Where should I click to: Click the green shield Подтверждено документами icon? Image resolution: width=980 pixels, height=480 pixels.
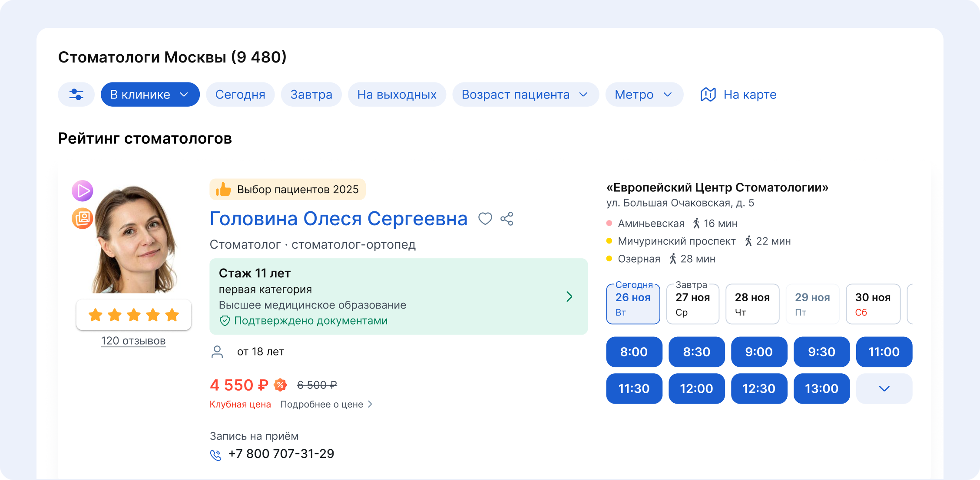tap(225, 321)
